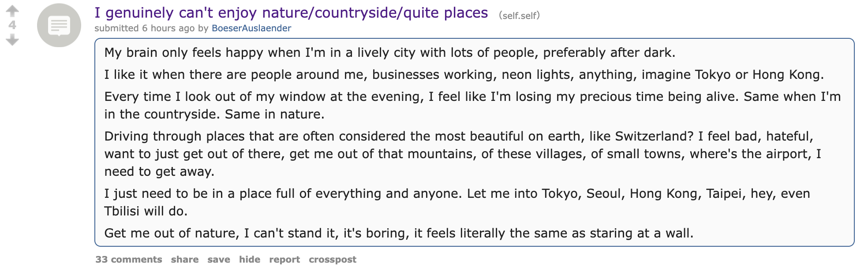The image size is (868, 267).
Task: Click the paragraph about driving through Switzerland
Action: [463, 154]
